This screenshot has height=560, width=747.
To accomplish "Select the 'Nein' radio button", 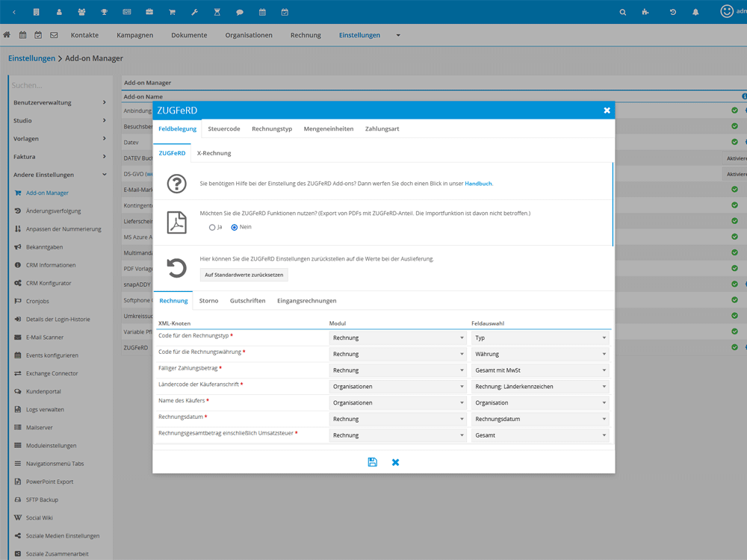I will [x=235, y=227].
